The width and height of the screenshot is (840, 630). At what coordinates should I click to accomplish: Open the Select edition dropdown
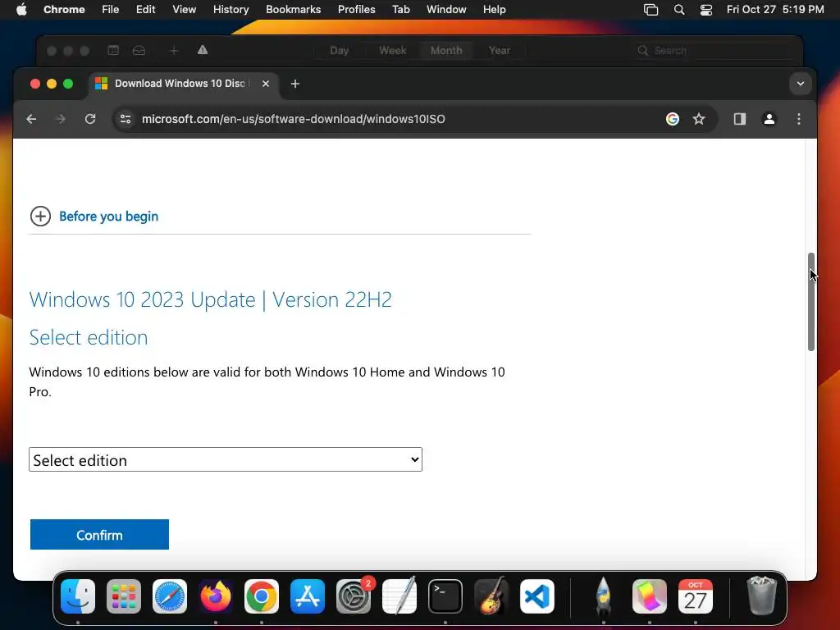pyautogui.click(x=226, y=459)
